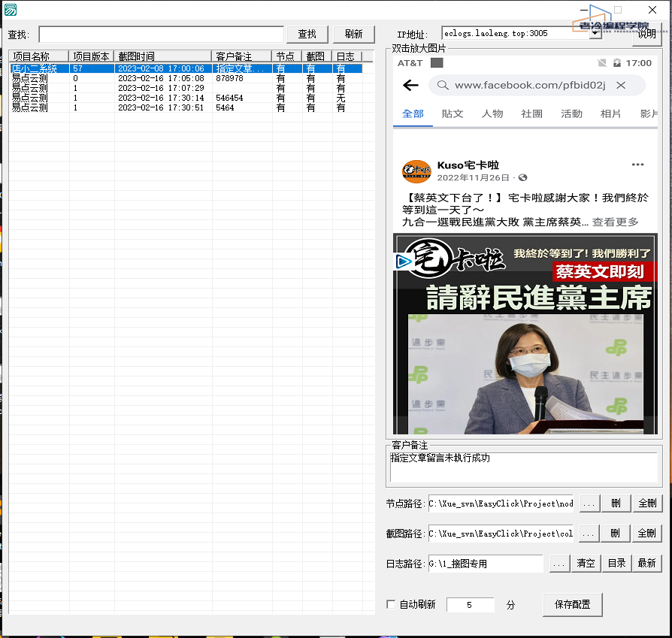Sort by 项目版本 column header
This screenshot has width=672, height=638.
coord(91,56)
